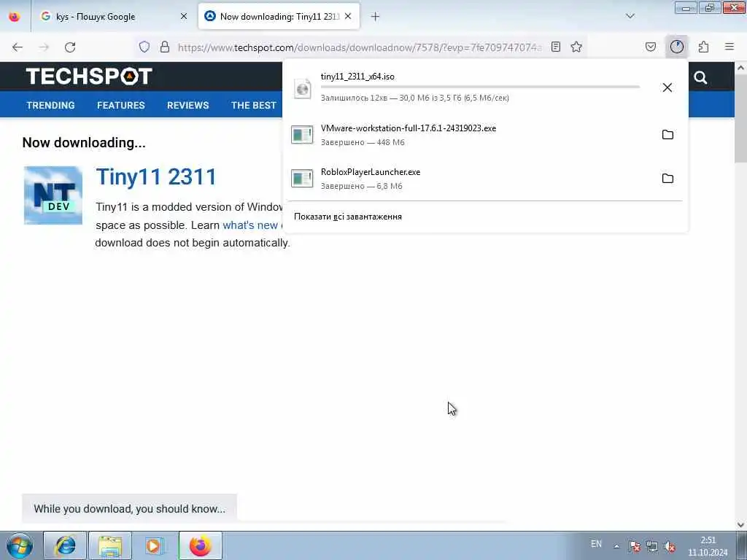The width and height of the screenshot is (747, 560).
Task: Click the Now downloading... heading
Action: coord(84,143)
